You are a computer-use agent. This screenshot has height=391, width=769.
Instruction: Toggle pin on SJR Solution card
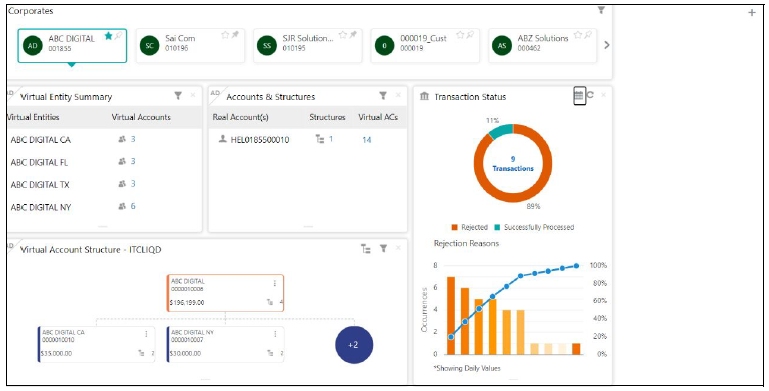(353, 35)
